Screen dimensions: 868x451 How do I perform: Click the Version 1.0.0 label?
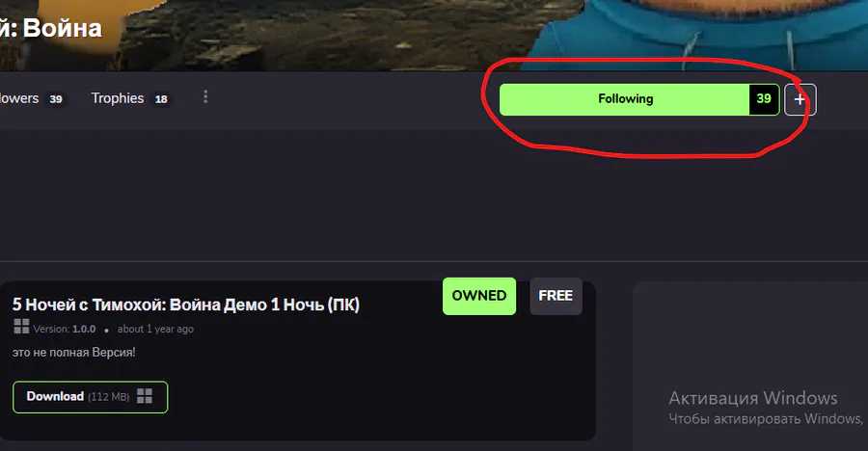(x=65, y=329)
